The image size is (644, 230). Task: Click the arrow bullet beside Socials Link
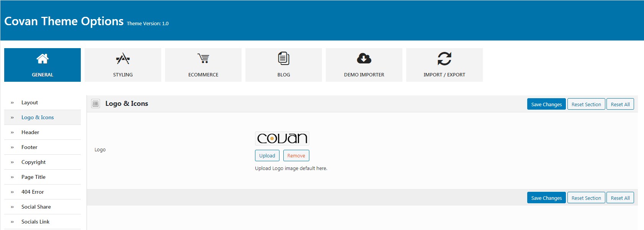(x=12, y=222)
